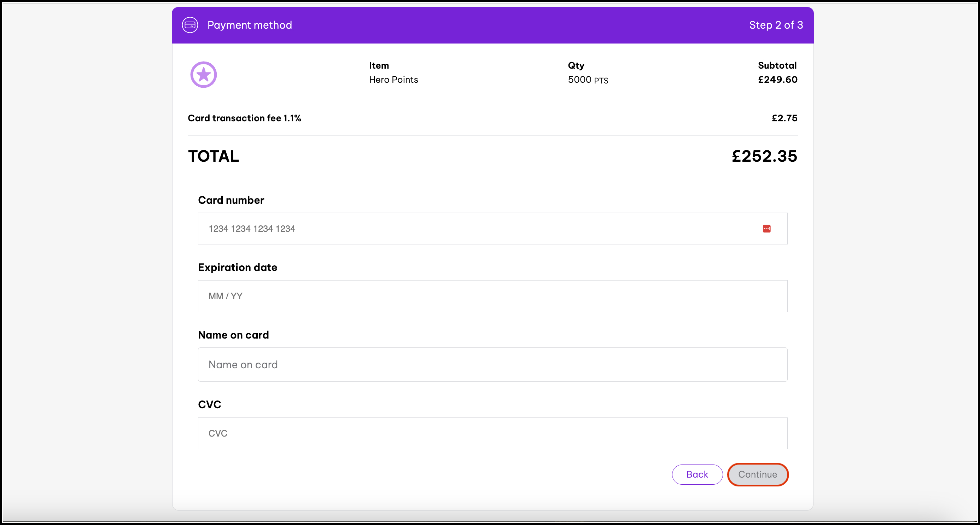Click the red password manager icon
980x525 pixels.
coord(766,229)
